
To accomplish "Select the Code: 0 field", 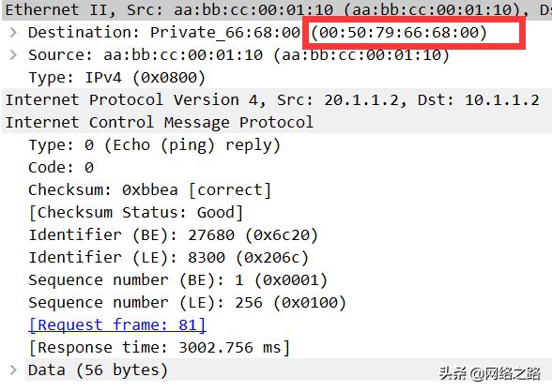I will coord(61,167).
